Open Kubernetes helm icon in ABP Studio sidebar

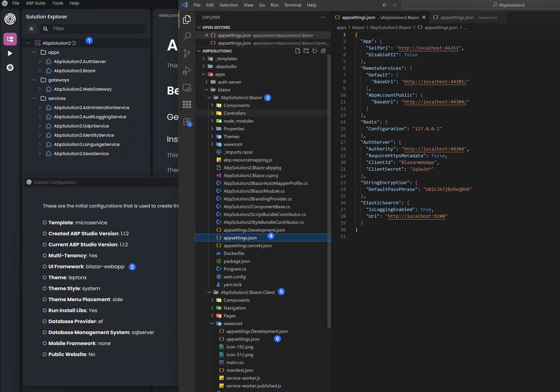coord(10,67)
